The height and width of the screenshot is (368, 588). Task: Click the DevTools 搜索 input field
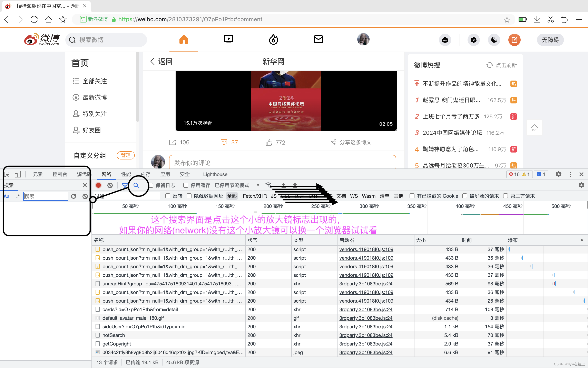pos(46,196)
